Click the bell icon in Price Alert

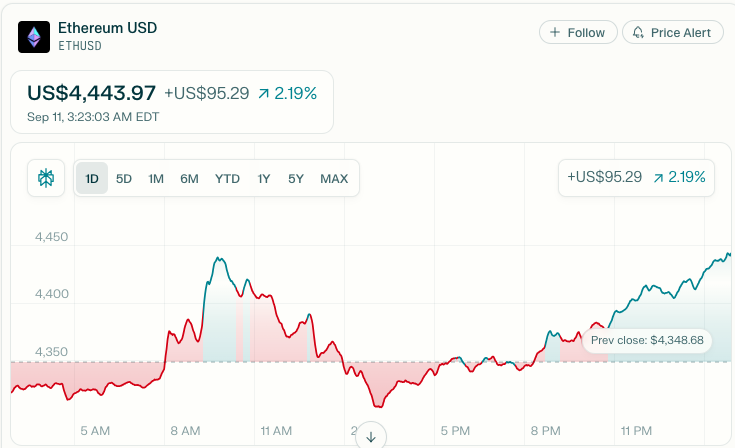638,32
